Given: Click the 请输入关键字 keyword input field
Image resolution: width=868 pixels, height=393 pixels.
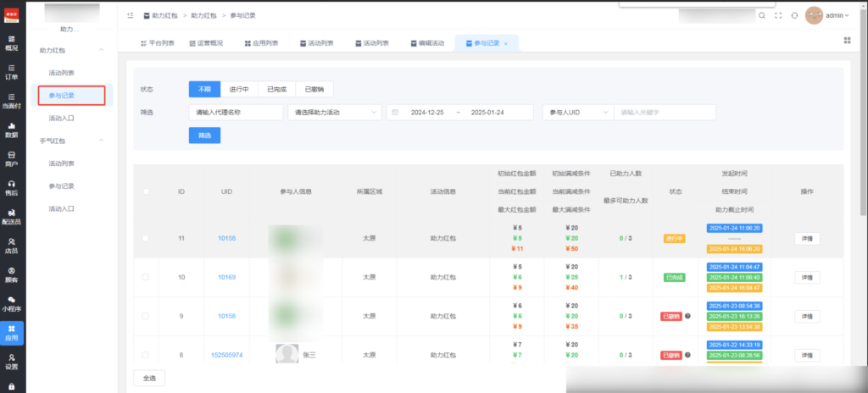Looking at the screenshot, I should pos(665,113).
